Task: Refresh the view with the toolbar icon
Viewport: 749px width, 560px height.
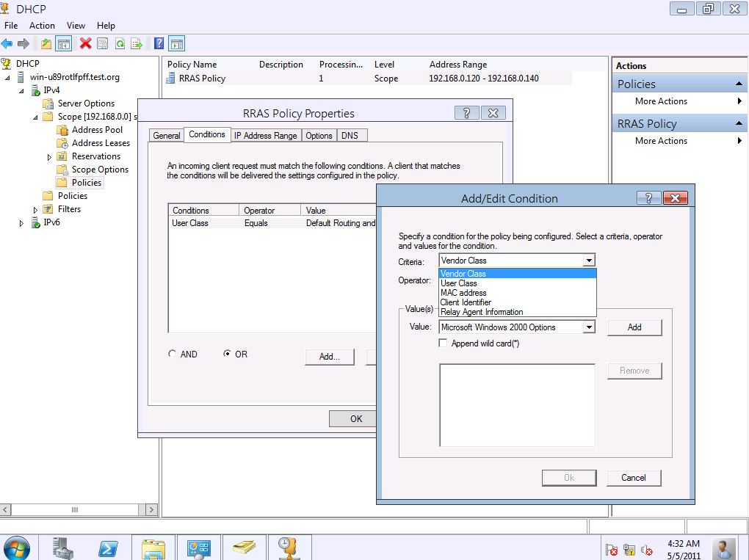Action: (x=120, y=44)
